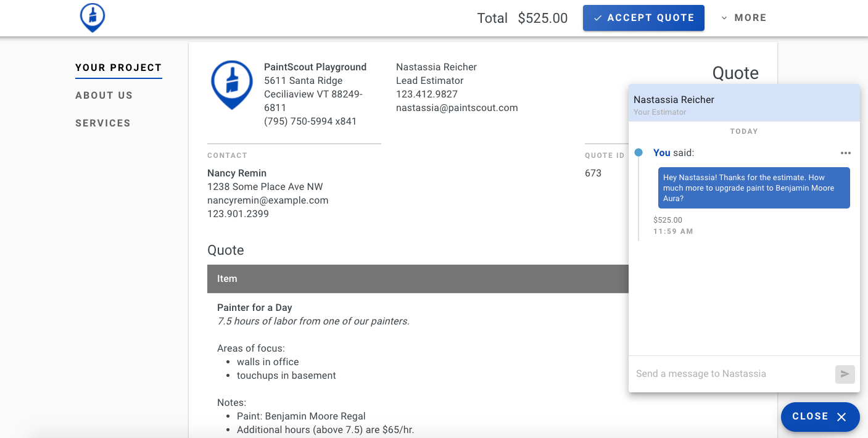Click the large 'Quote' page title
The width and height of the screenshot is (868, 438).
point(735,73)
